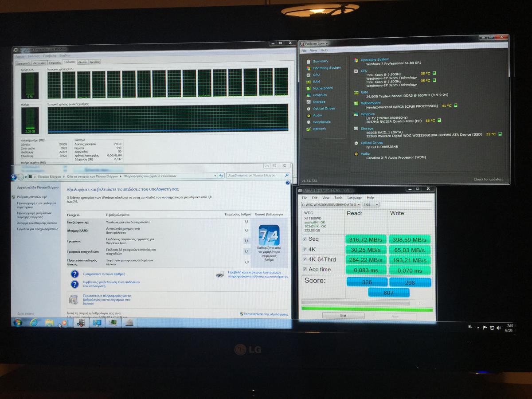
Task: Open Storage section in Speccy sidebar
Action: pos(319,102)
